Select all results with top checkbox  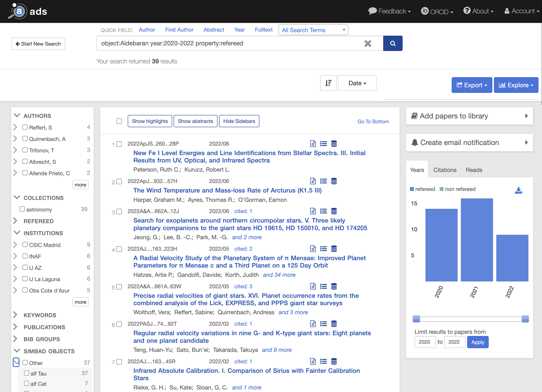[119, 121]
